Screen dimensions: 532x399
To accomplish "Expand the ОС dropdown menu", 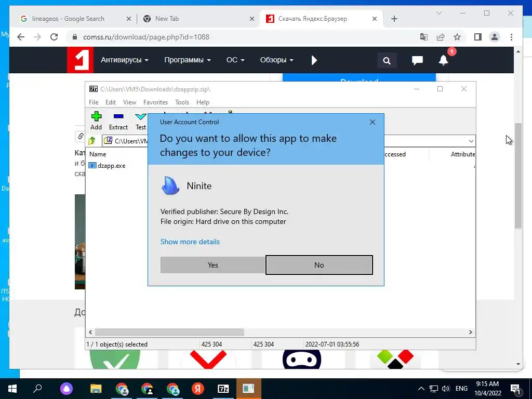I will (235, 60).
